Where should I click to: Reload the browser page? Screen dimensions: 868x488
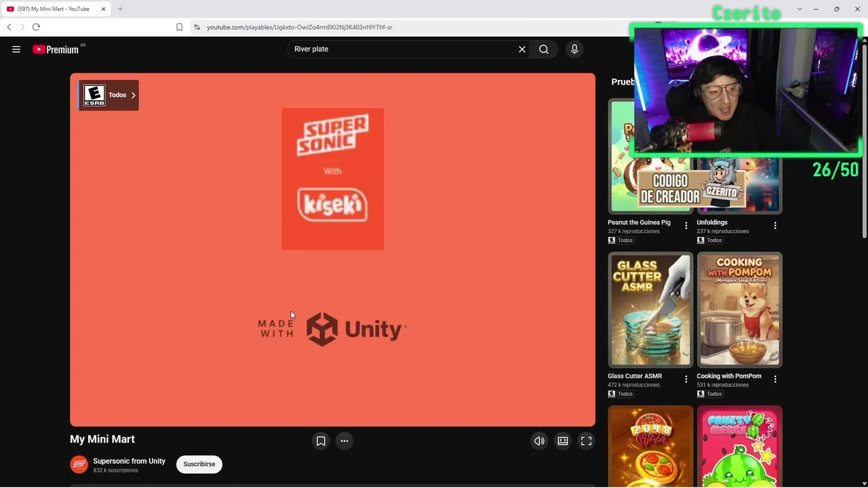[36, 27]
